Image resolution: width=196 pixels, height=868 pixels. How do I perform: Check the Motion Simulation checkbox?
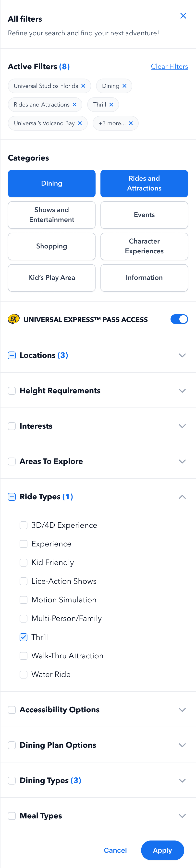click(24, 600)
